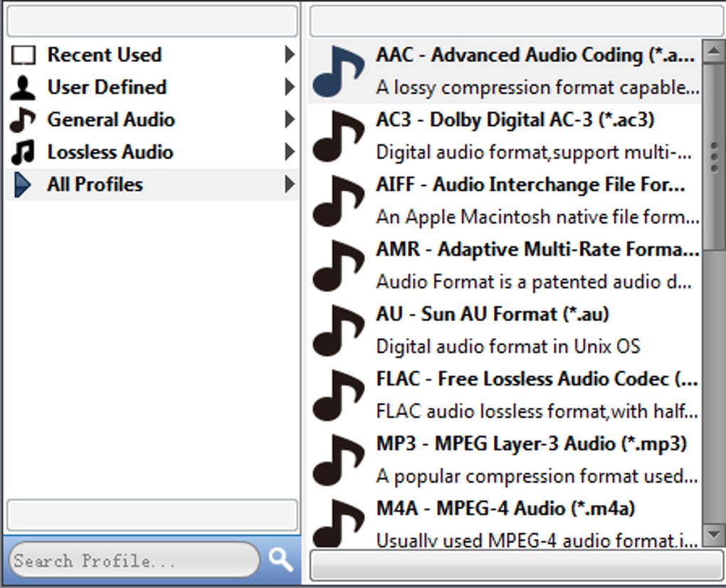Expand the Recent Used submenu arrow
Viewport: 726px width, 588px height.
(290, 55)
